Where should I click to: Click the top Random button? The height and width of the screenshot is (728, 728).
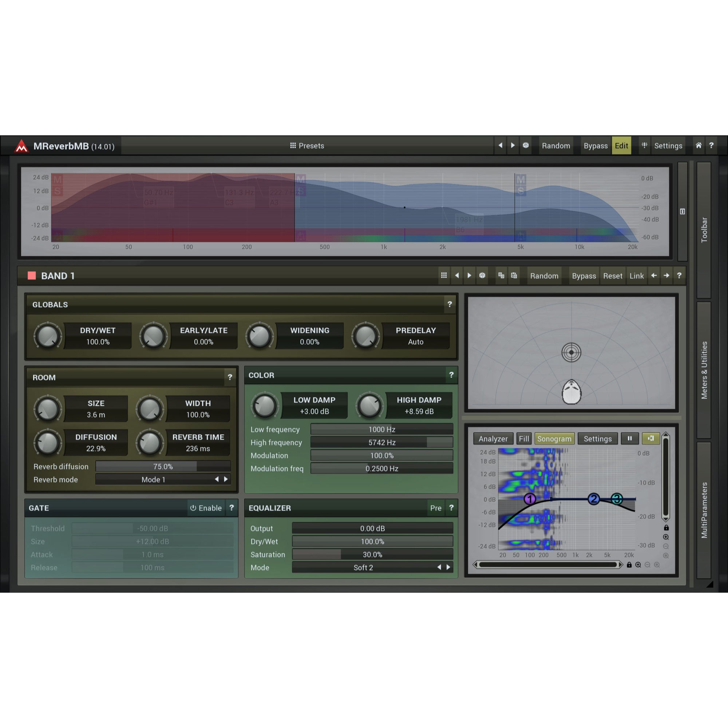click(556, 146)
